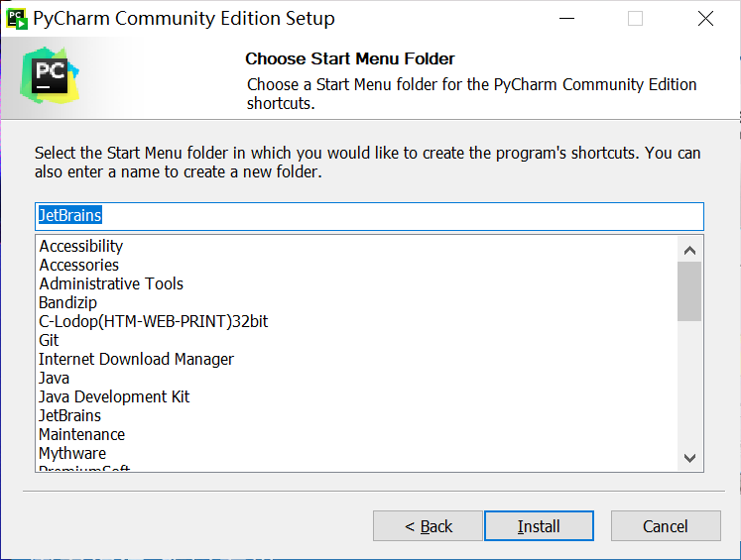Click the list's scroll down arrow
Image resolution: width=741 pixels, height=560 pixels.
(689, 458)
